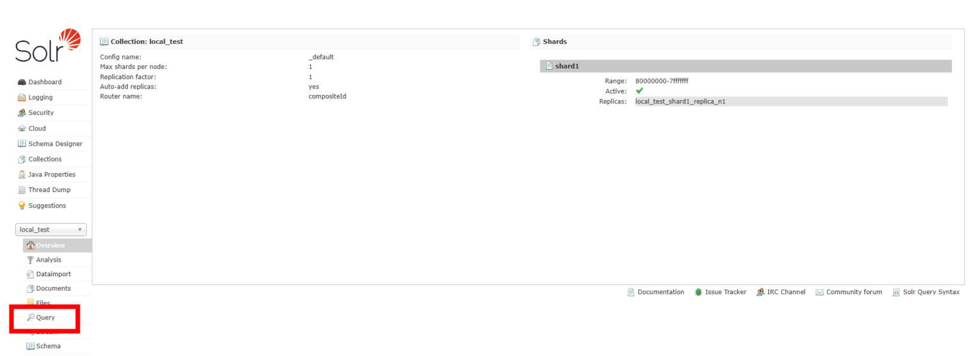Click the Logging icon in sidebar
The image size is (980, 356).
pyautogui.click(x=22, y=98)
